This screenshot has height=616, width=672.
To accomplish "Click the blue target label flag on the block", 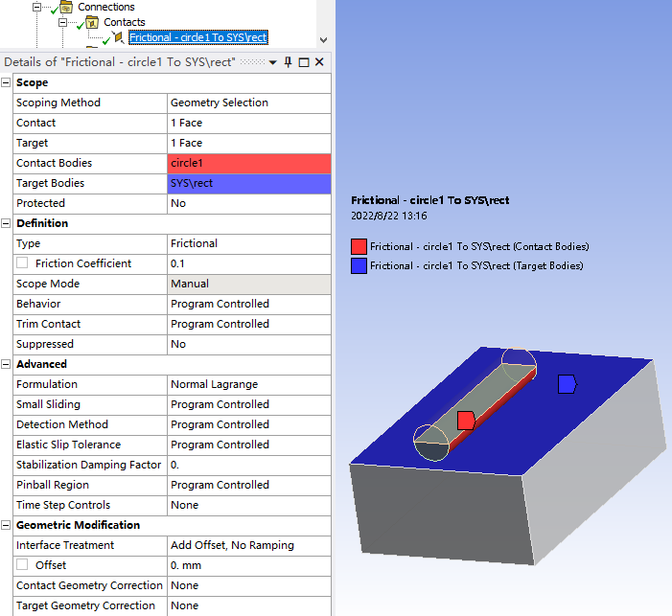I will (567, 384).
